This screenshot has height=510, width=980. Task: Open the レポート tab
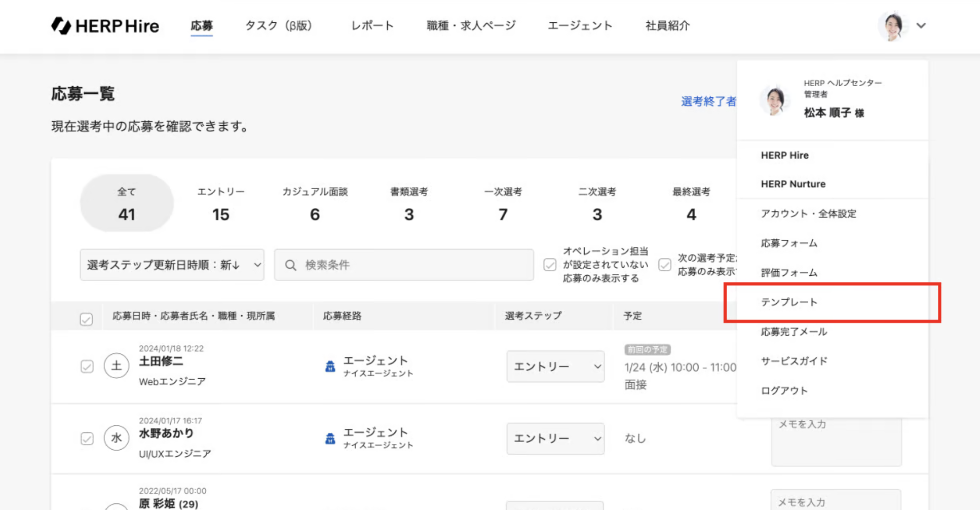click(372, 26)
